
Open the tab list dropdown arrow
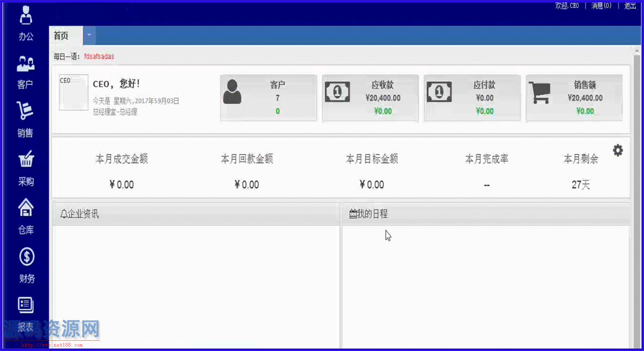pyautogui.click(x=89, y=36)
